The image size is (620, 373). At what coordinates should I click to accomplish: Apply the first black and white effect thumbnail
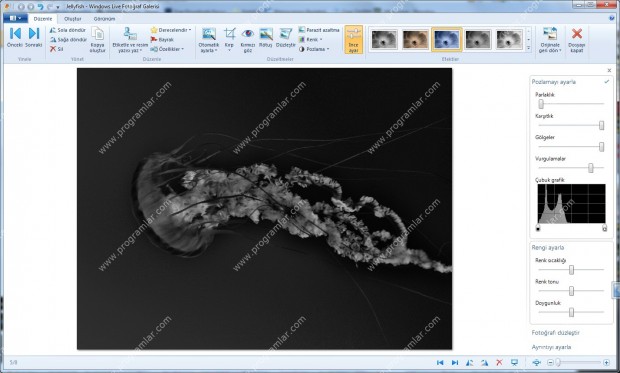(384, 40)
